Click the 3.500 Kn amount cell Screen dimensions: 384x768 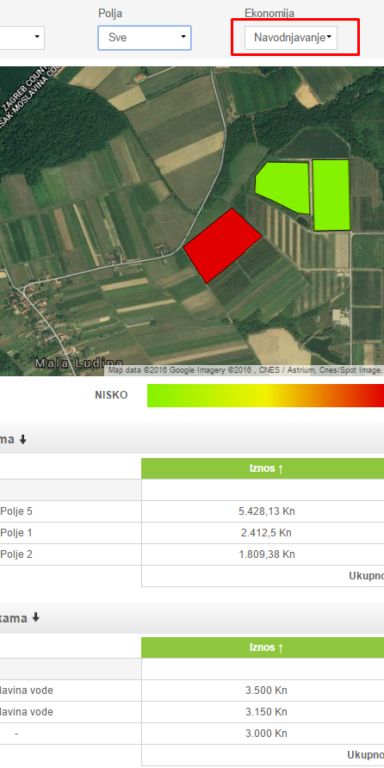[x=266, y=691]
